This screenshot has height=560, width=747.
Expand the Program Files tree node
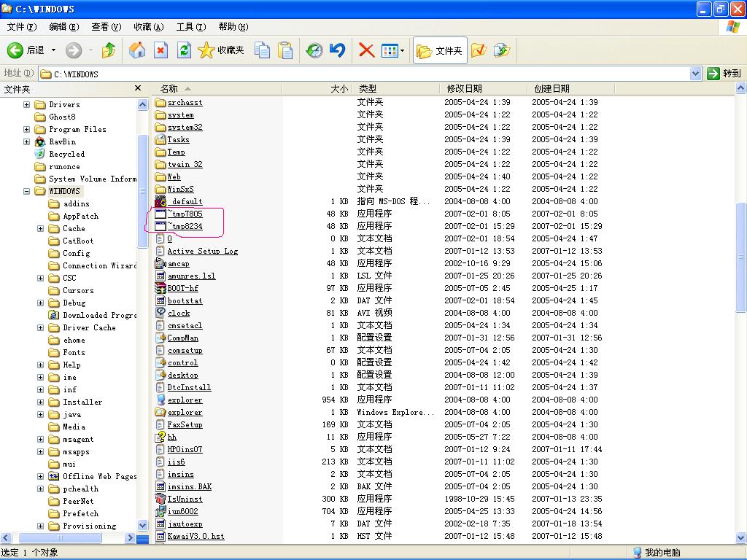[27, 129]
